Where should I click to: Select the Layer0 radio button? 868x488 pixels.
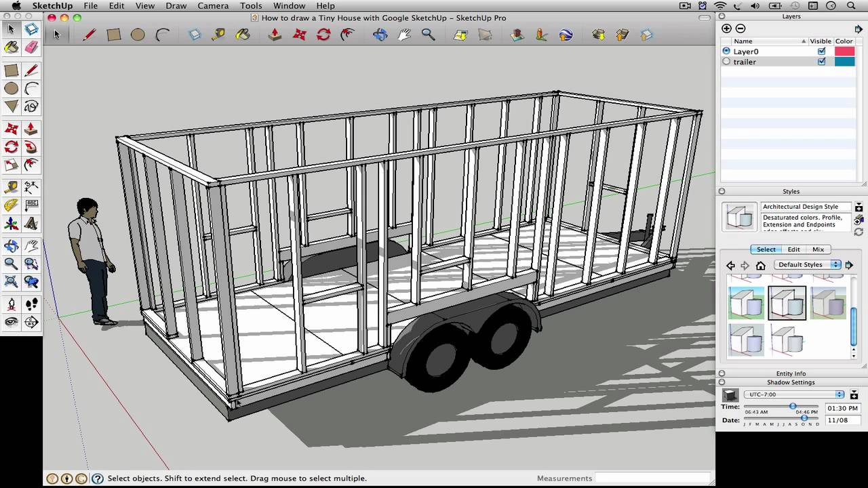tap(726, 52)
